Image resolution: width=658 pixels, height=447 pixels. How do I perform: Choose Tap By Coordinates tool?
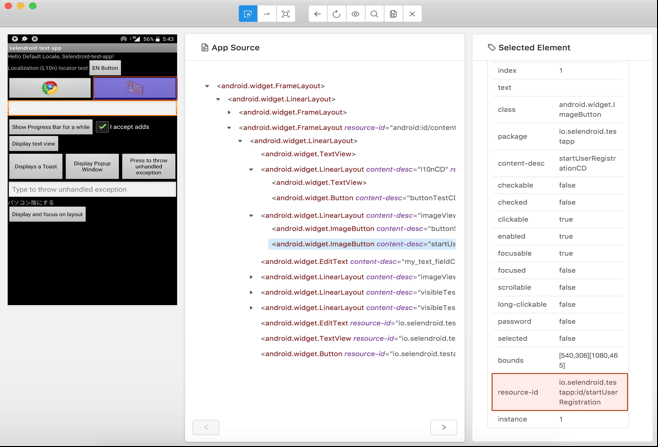coord(286,14)
